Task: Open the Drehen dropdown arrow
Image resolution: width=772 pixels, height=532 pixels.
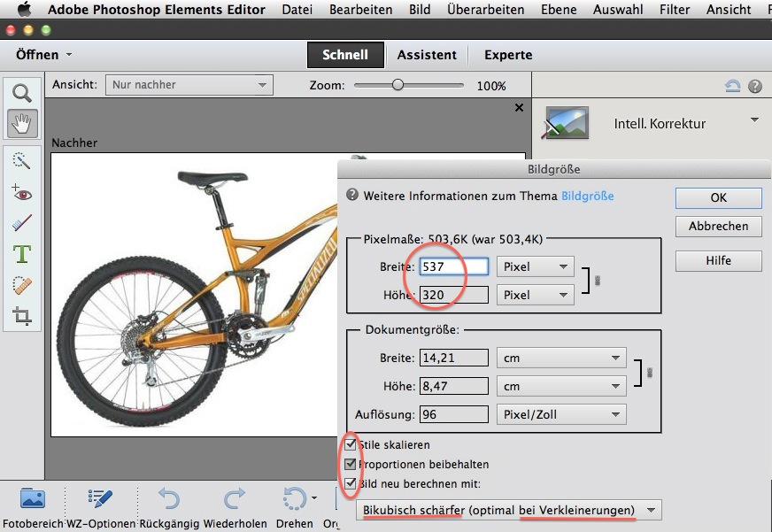Action: click(x=313, y=498)
